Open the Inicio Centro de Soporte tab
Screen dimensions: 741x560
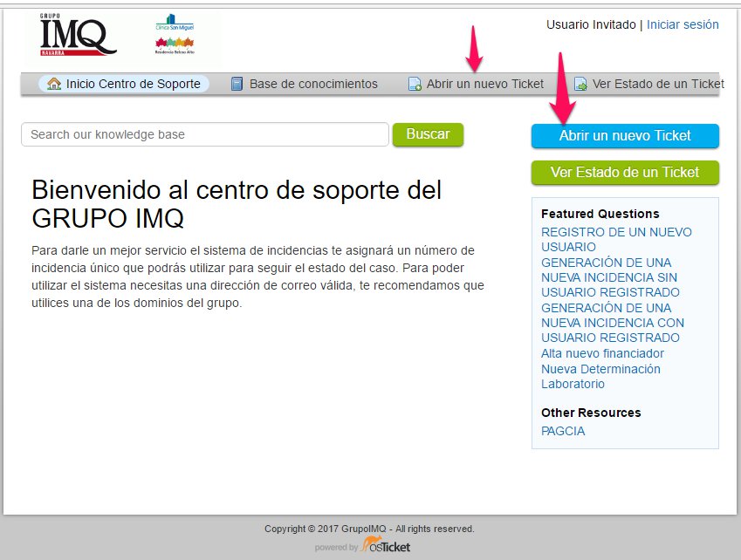click(133, 84)
